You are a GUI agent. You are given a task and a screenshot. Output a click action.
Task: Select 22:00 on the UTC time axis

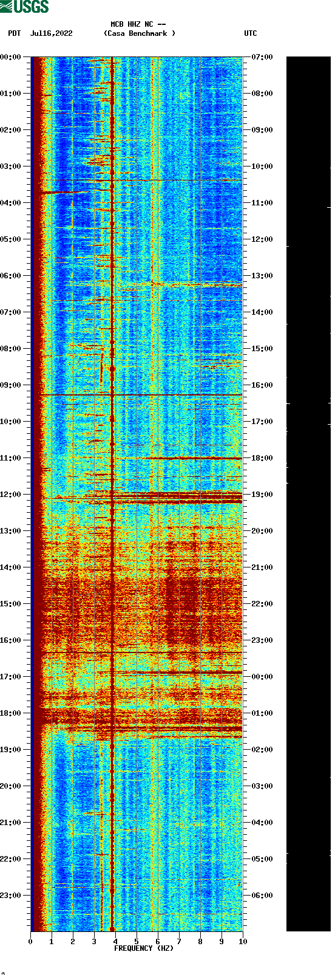(x=262, y=604)
